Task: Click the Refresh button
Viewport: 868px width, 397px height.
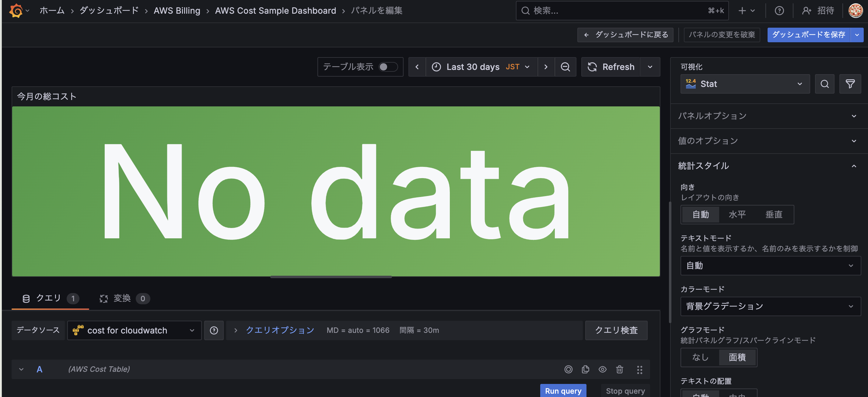Action: 611,67
